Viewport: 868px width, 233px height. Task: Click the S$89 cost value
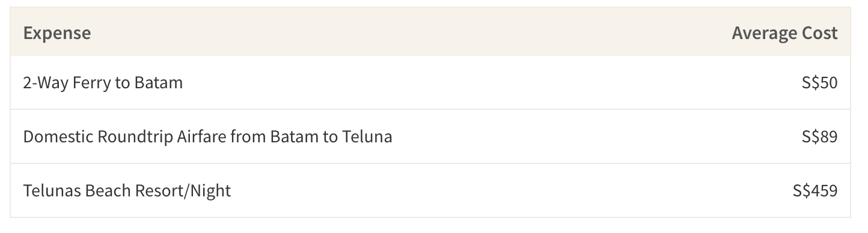[x=819, y=137]
